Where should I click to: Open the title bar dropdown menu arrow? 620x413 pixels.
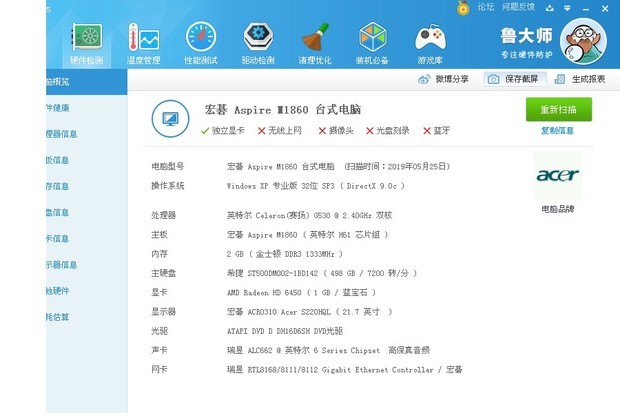point(567,8)
